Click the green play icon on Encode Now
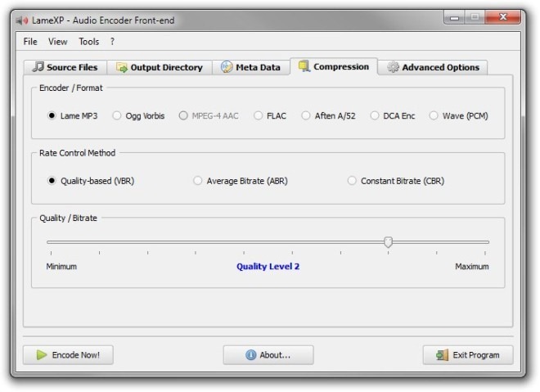 (x=42, y=355)
